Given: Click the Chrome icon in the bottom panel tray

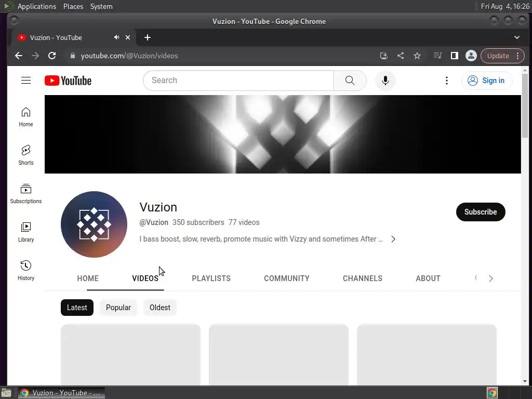Looking at the screenshot, I should [x=492, y=393].
